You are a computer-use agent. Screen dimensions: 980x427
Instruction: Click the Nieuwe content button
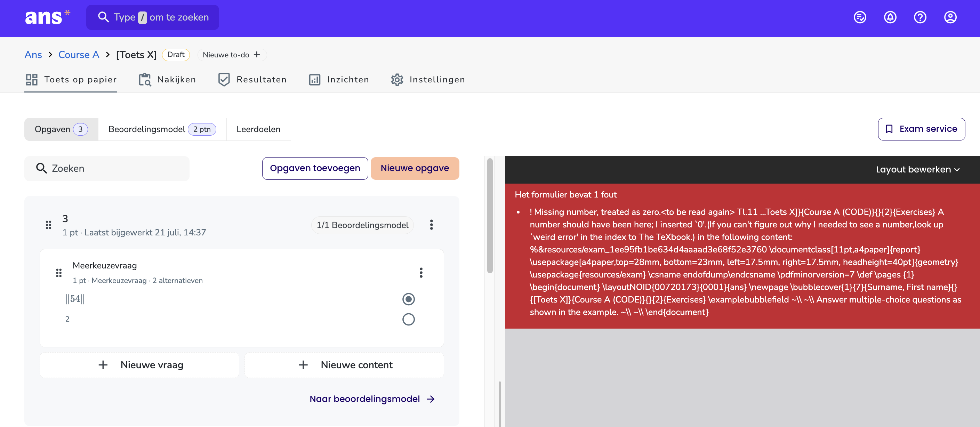[344, 365]
